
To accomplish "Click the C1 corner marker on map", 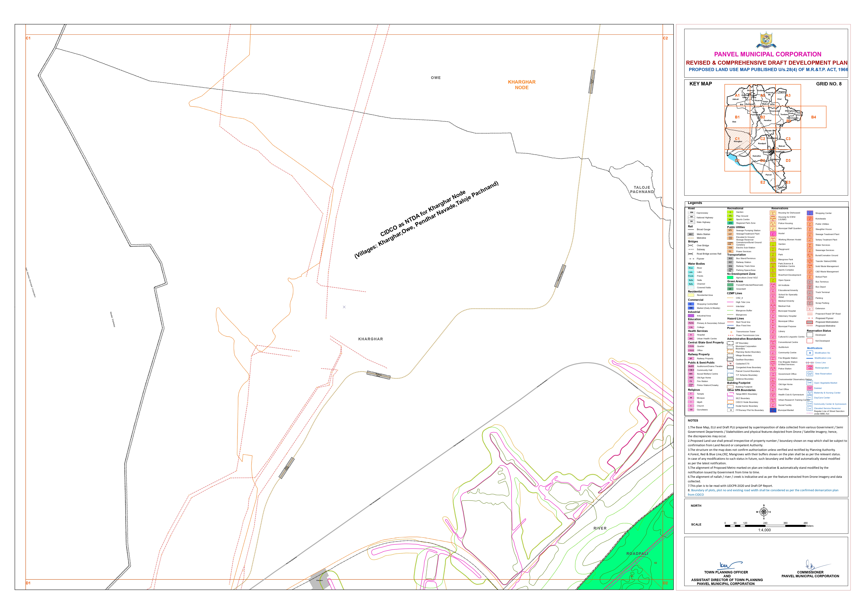I will [x=28, y=38].
